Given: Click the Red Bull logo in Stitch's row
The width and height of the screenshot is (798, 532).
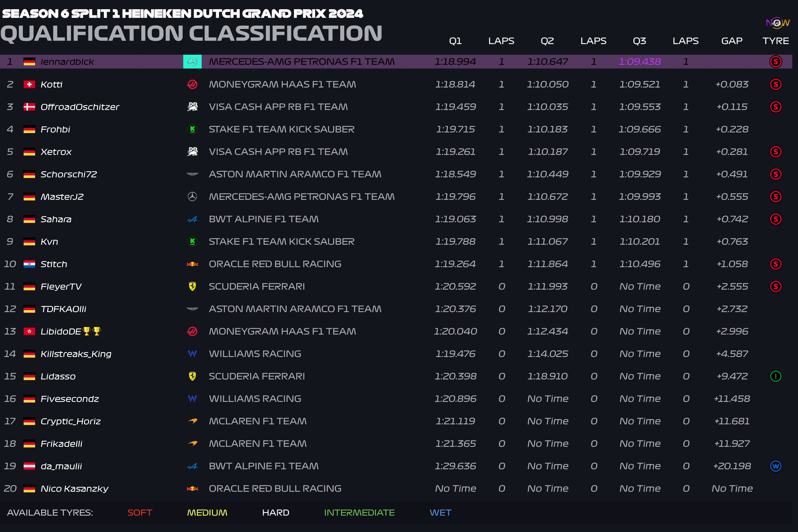Looking at the screenshot, I should click(192, 264).
